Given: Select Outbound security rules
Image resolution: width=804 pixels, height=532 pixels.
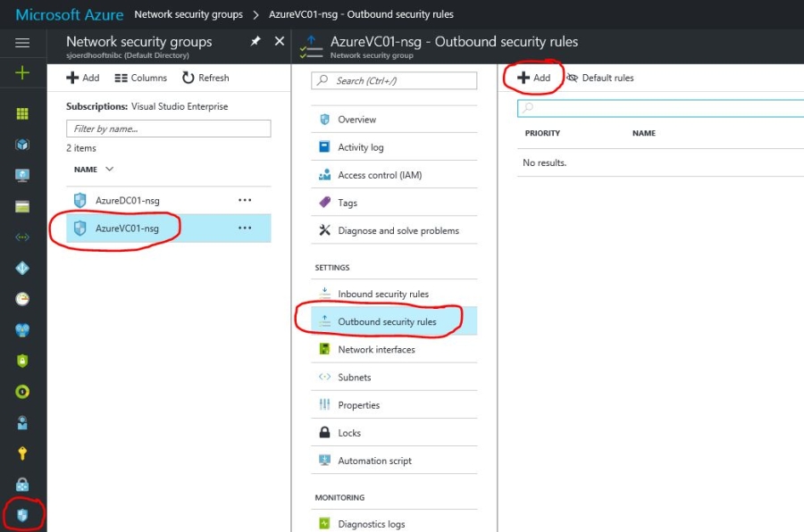Looking at the screenshot, I should pyautogui.click(x=394, y=321).
